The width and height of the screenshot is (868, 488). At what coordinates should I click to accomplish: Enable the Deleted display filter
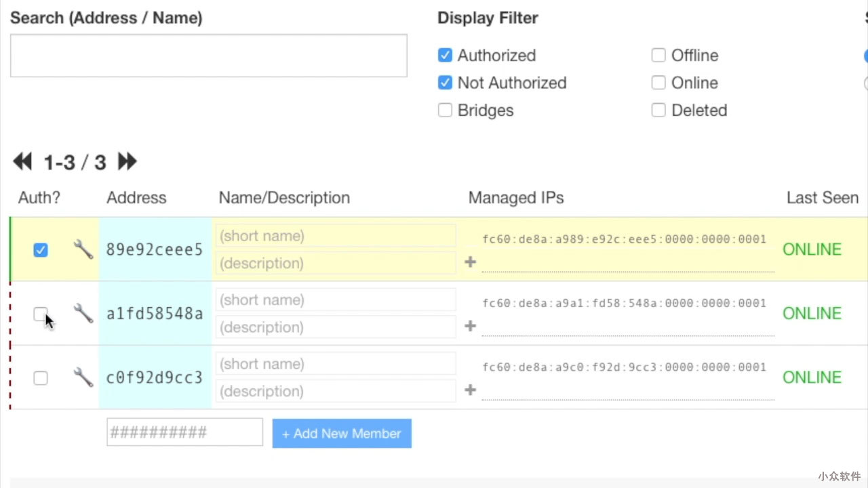tap(658, 110)
